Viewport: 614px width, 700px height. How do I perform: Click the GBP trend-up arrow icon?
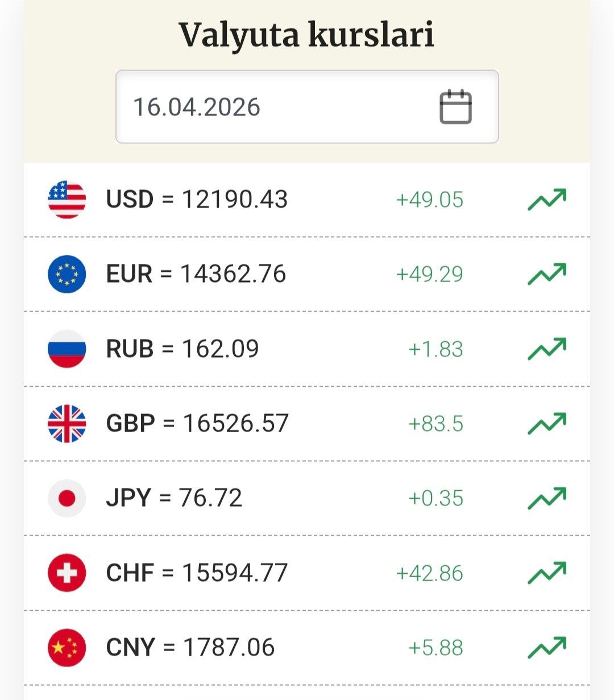pyautogui.click(x=547, y=424)
